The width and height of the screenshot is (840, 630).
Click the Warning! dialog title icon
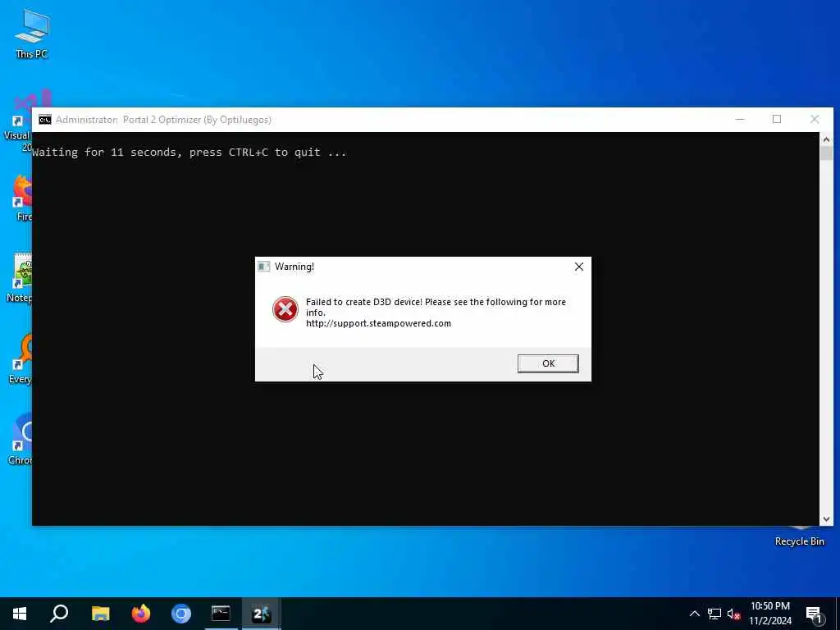click(x=263, y=267)
